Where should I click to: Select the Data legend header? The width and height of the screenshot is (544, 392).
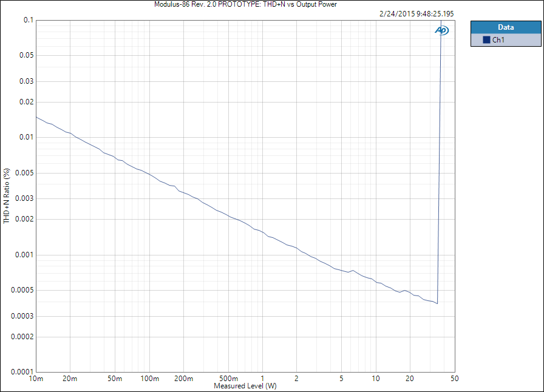click(x=506, y=27)
